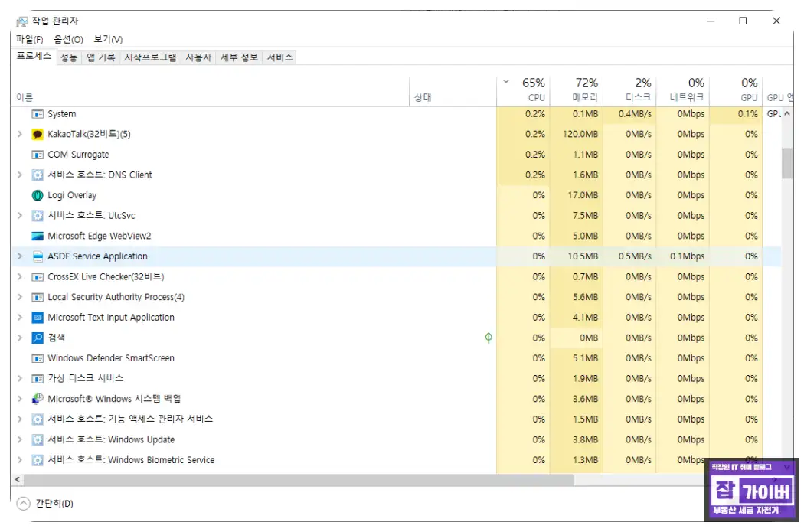Click the Windows 시스템 백업 icon
This screenshot has height=532, width=804.
[38, 399]
